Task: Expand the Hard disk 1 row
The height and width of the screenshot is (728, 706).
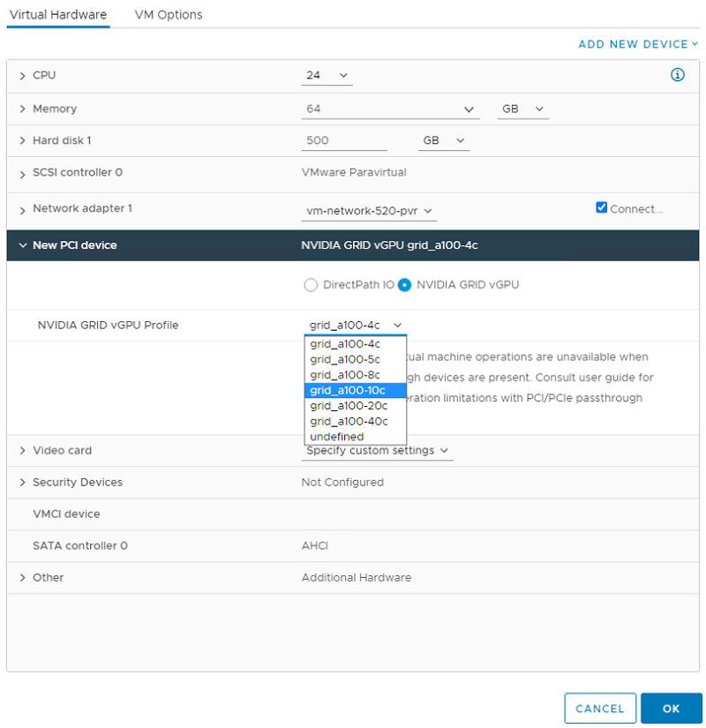Action: click(x=22, y=140)
